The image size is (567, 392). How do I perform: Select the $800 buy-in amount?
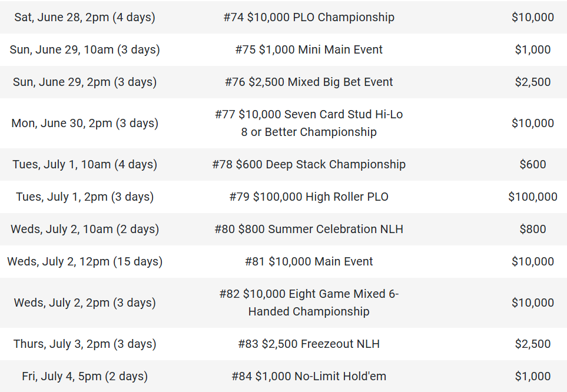pyautogui.click(x=532, y=229)
